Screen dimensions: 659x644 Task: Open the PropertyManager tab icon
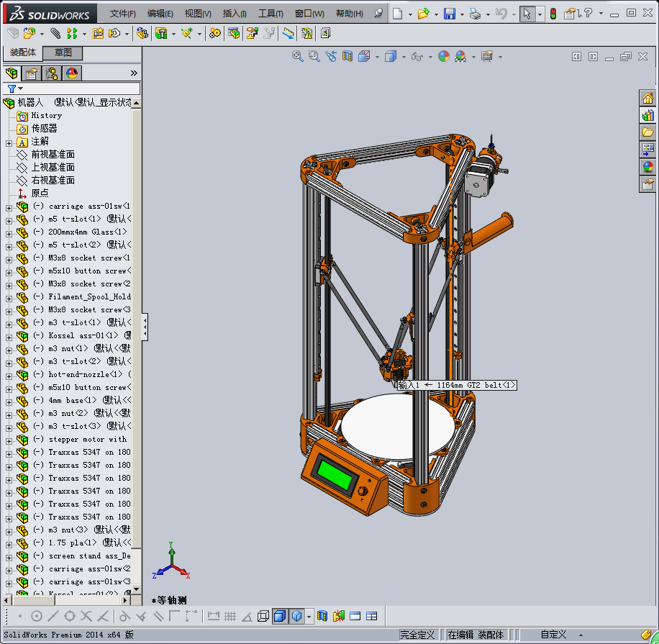(31, 73)
